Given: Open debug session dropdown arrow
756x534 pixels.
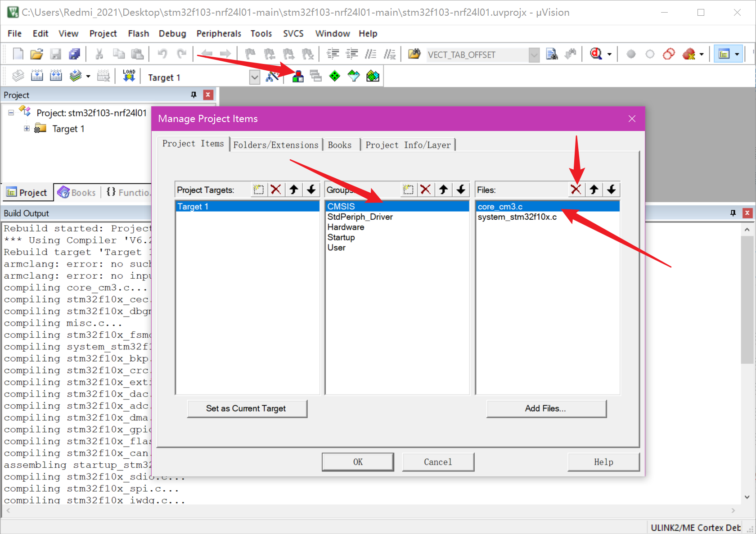Looking at the screenshot, I should point(609,54).
